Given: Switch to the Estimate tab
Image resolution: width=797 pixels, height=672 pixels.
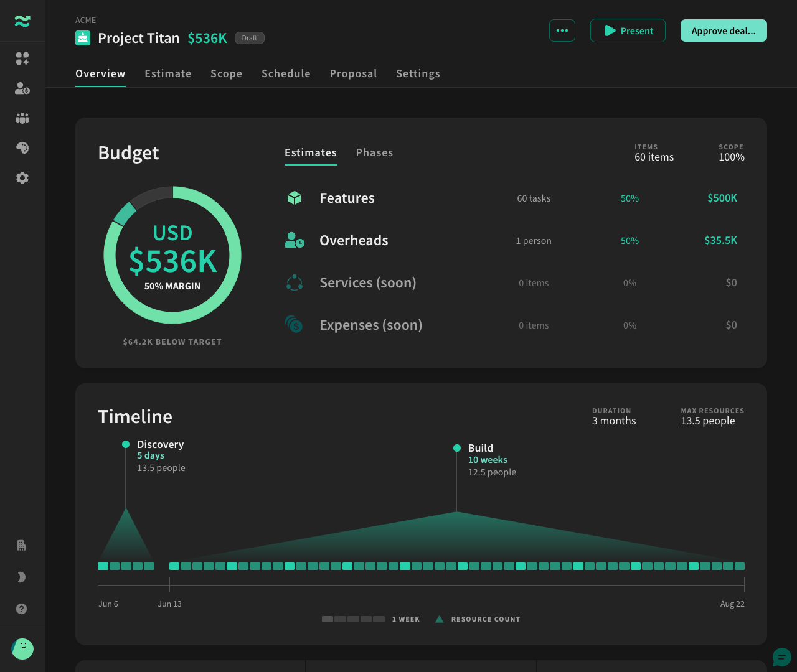Looking at the screenshot, I should point(168,73).
